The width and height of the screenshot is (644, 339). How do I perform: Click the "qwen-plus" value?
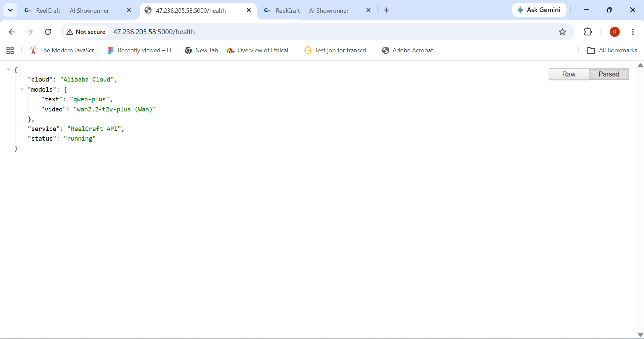tap(90, 99)
